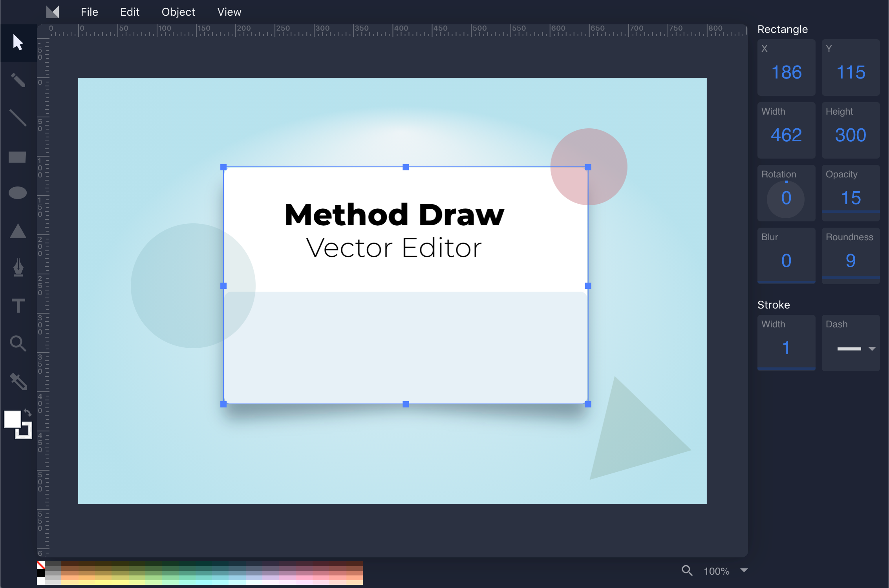Open the View menu

click(x=228, y=12)
